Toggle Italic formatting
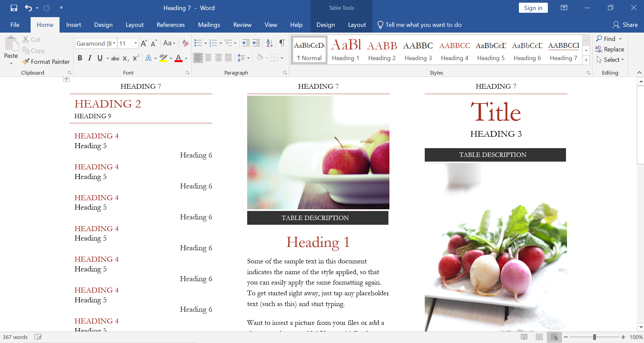Viewport: 644px width, 343px height. click(x=90, y=58)
